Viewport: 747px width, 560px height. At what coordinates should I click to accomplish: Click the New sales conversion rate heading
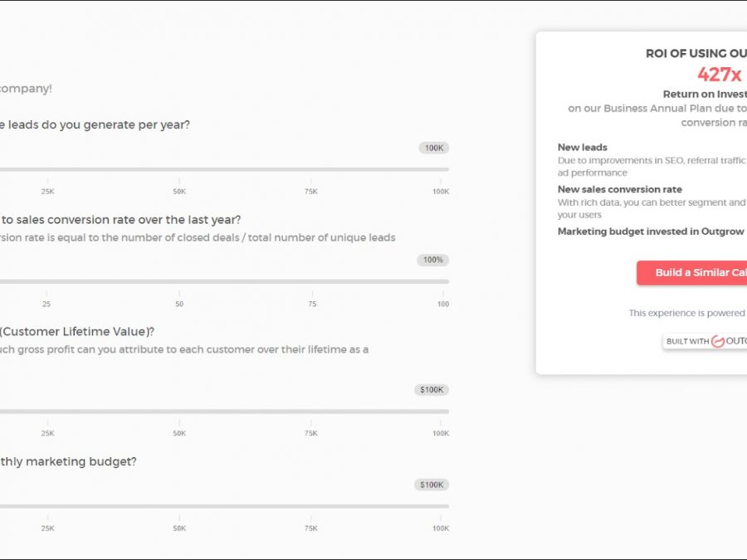click(x=620, y=189)
